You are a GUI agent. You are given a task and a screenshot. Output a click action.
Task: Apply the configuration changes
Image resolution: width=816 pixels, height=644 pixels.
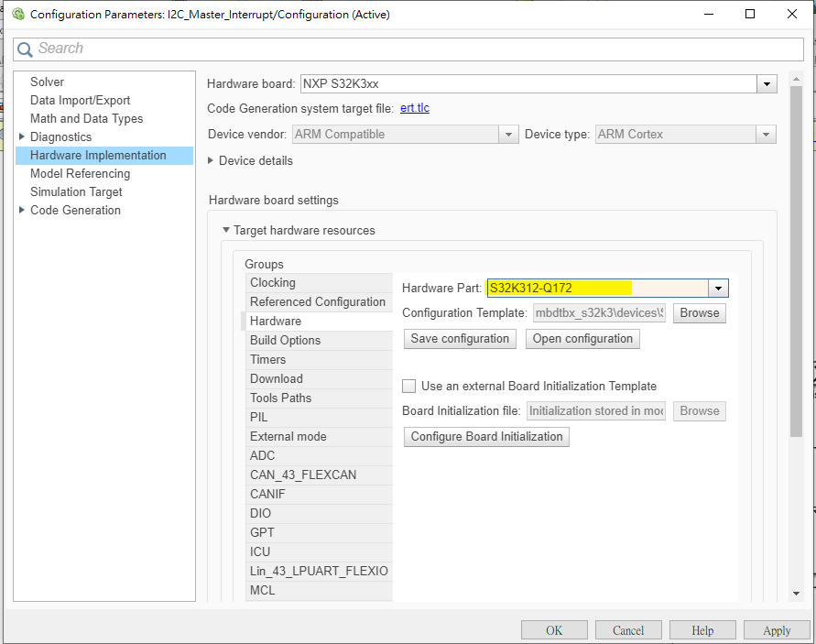point(777,630)
